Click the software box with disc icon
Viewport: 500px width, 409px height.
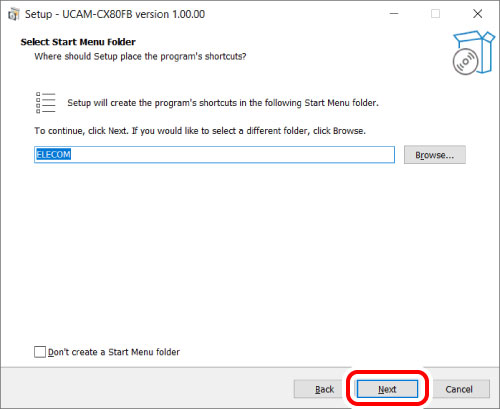(x=473, y=53)
